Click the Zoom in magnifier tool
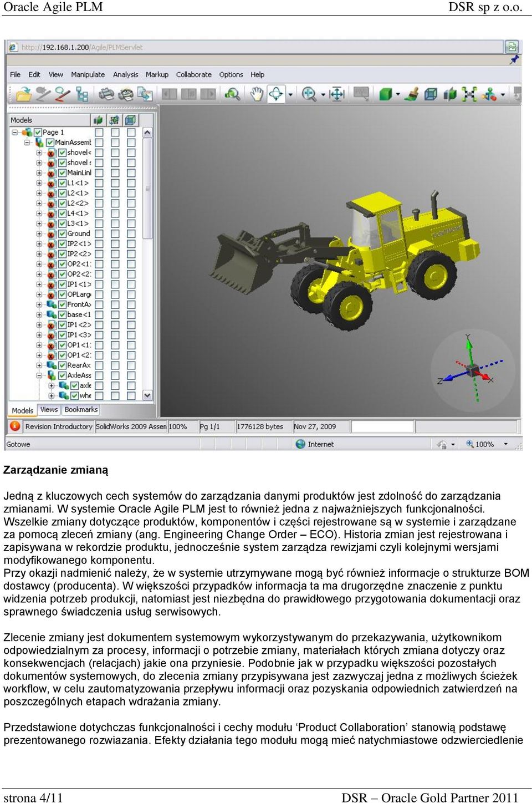This screenshot has width=532, height=803. (309, 94)
